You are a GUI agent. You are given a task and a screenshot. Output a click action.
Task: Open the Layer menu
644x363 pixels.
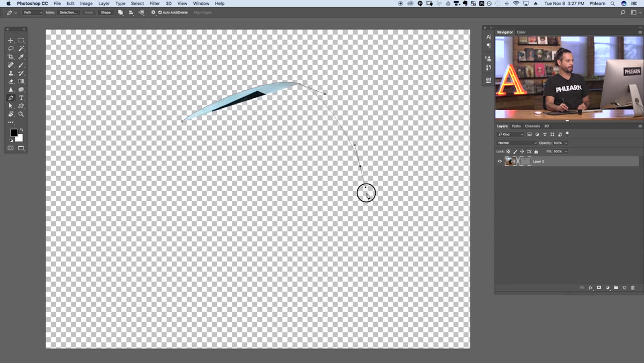pos(104,3)
